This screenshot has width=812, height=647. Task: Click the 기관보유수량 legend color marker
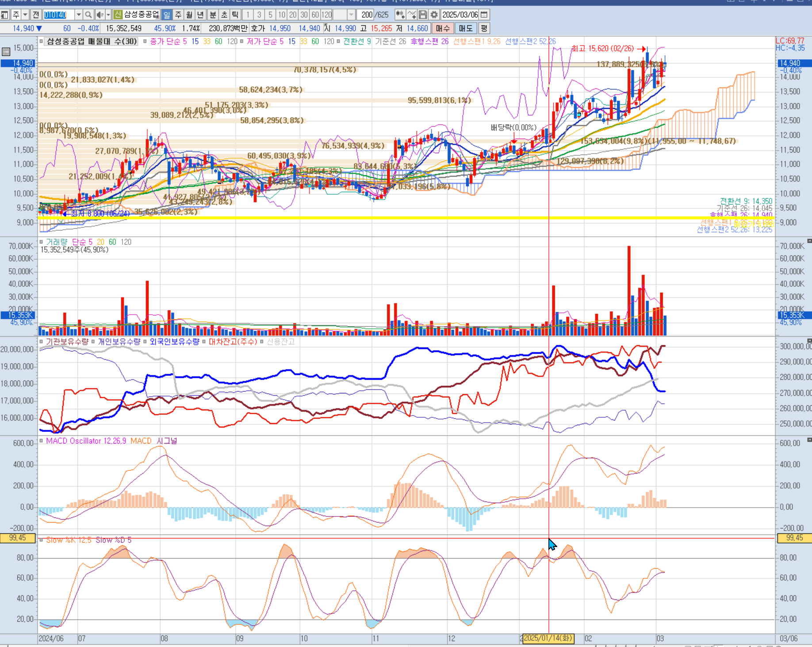[x=41, y=342]
